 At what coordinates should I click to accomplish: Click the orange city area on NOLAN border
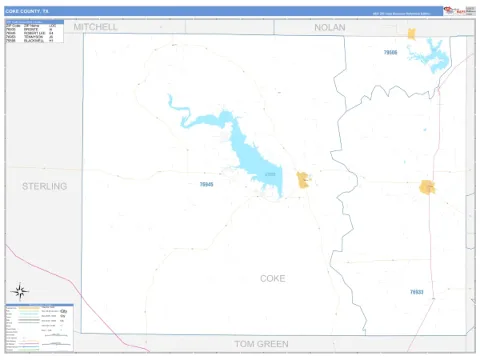pyautogui.click(x=412, y=34)
